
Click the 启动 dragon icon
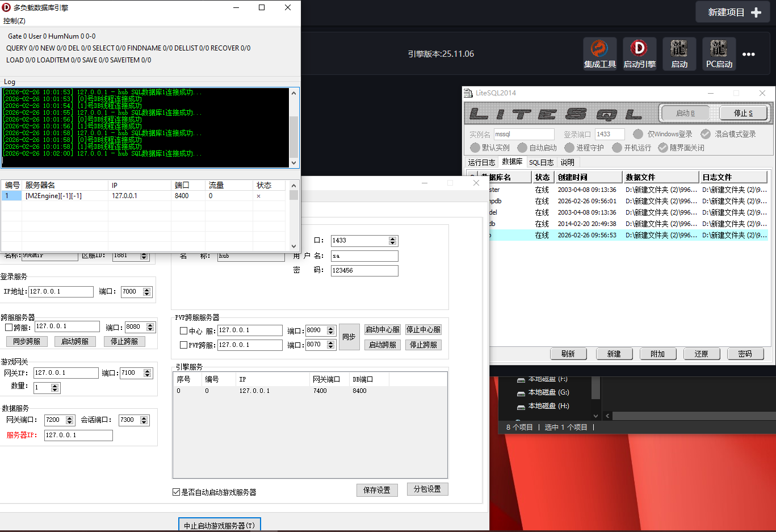[679, 49]
